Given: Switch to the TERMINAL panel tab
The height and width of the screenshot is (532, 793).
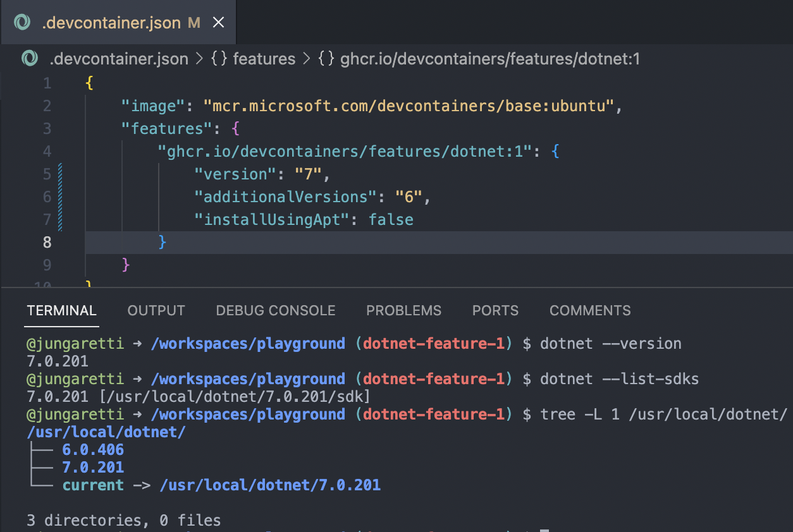Looking at the screenshot, I should [x=61, y=310].
